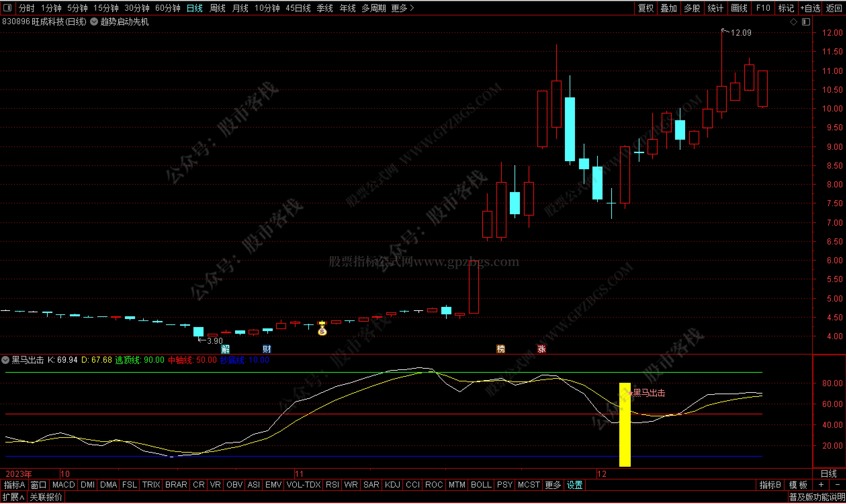Screen dimensions: 846x504
Task: Click 返回 back button
Action: pyautogui.click(x=834, y=8)
